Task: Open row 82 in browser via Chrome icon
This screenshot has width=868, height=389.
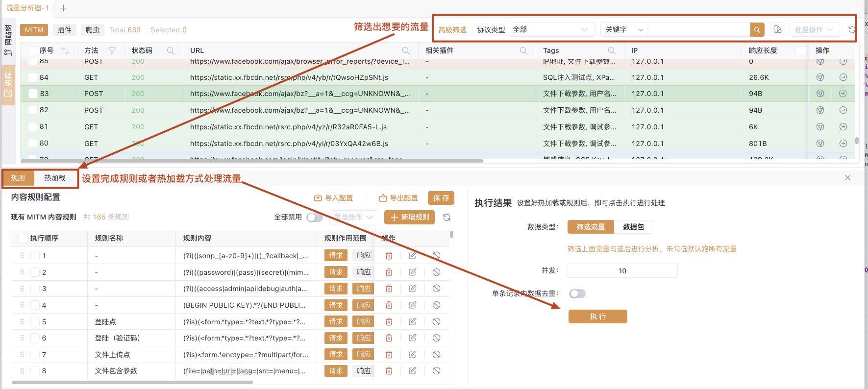Action: (820, 110)
